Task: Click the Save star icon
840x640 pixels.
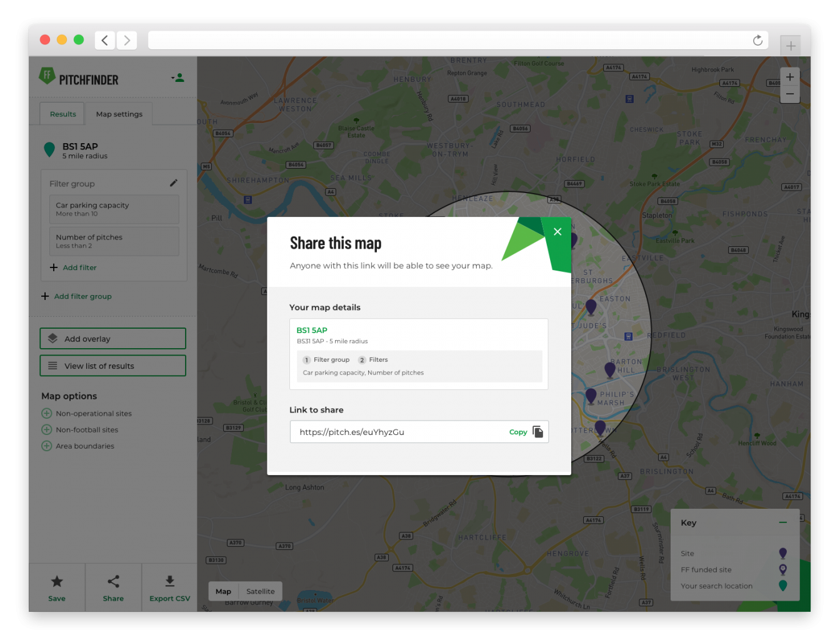Action: (57, 581)
